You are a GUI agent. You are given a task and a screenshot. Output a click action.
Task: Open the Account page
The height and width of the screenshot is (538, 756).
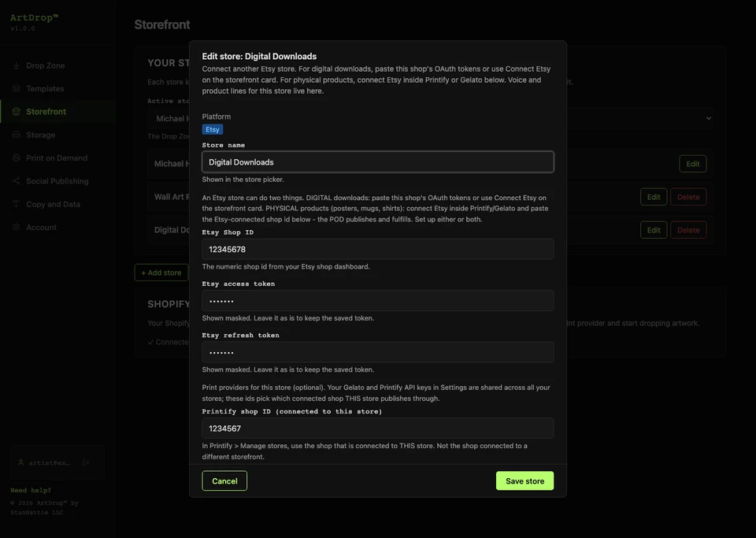tap(57, 228)
